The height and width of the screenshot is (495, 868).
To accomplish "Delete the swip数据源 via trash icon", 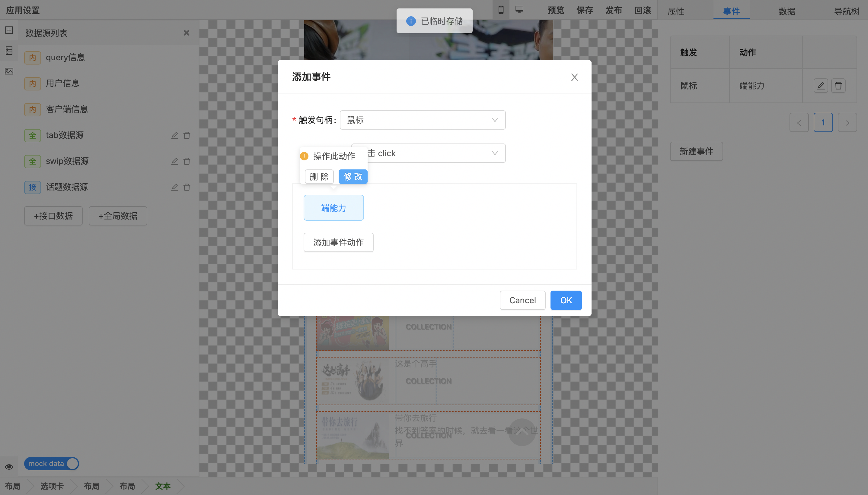I will 187,161.
